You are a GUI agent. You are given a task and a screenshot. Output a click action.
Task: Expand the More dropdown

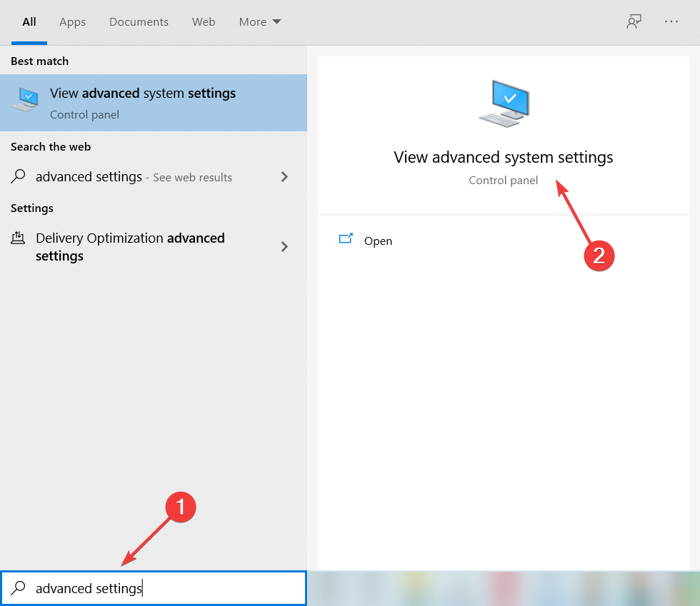pyautogui.click(x=260, y=22)
